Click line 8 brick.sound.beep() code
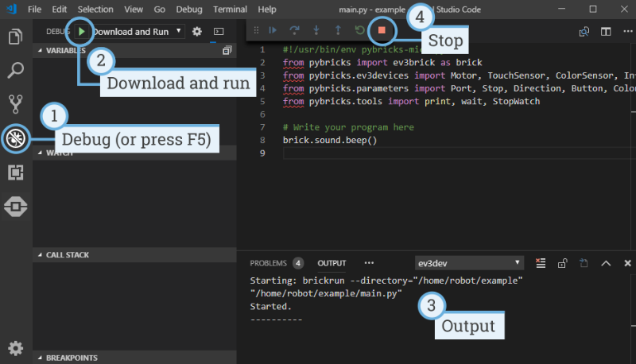Viewport: 636px width, 364px height. pyautogui.click(x=330, y=140)
